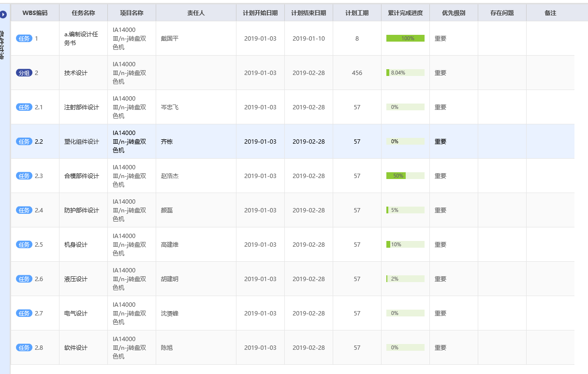Click the 100% progress bar for task 1
Screen dimensions: 588x374
405,38
